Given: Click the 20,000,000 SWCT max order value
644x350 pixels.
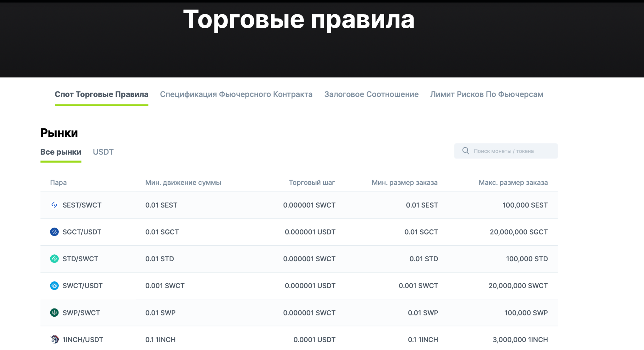Looking at the screenshot, I should [x=518, y=286].
